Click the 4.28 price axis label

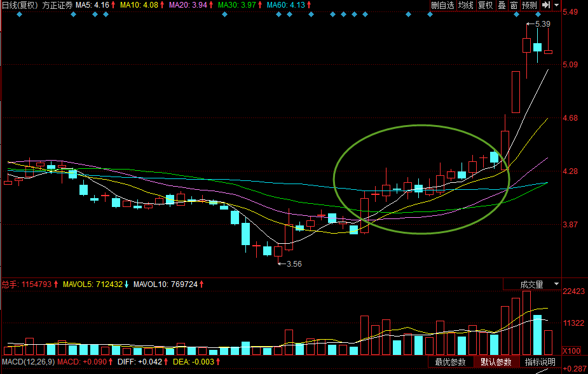click(x=570, y=171)
